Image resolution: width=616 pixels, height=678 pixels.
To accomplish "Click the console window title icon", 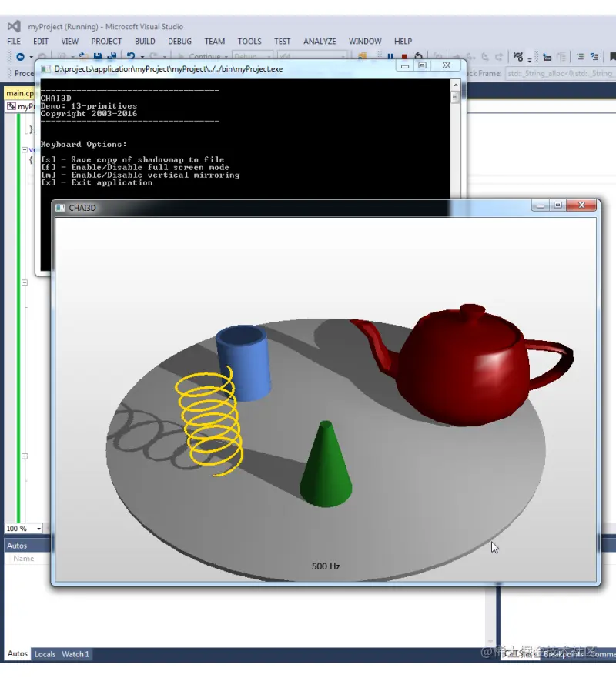I will tap(45, 68).
